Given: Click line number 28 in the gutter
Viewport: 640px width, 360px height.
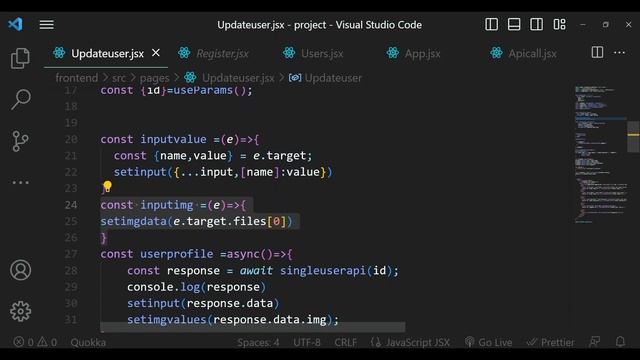Looking at the screenshot, I should pyautogui.click(x=71, y=271).
